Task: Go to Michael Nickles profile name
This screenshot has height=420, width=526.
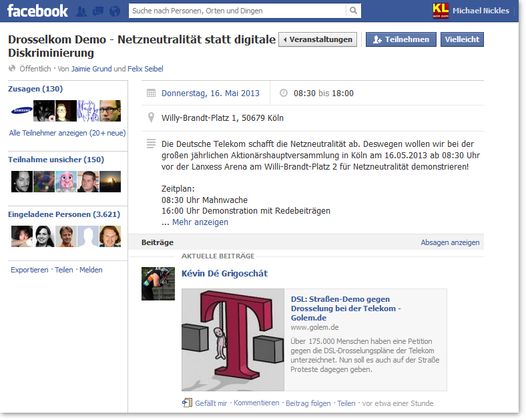Action: click(x=481, y=11)
